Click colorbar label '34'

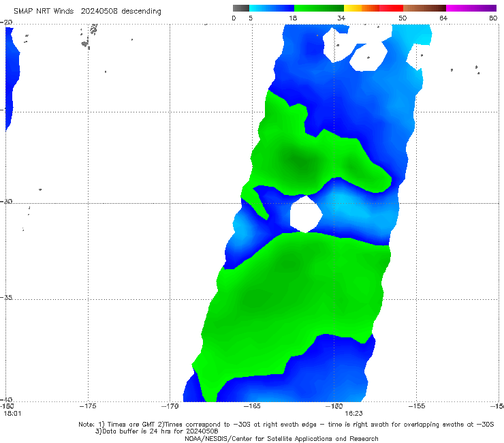341,18
